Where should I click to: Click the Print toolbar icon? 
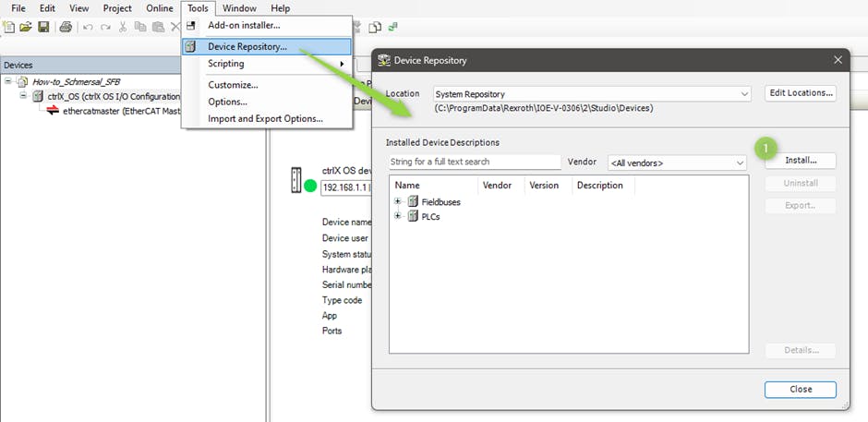[x=66, y=27]
